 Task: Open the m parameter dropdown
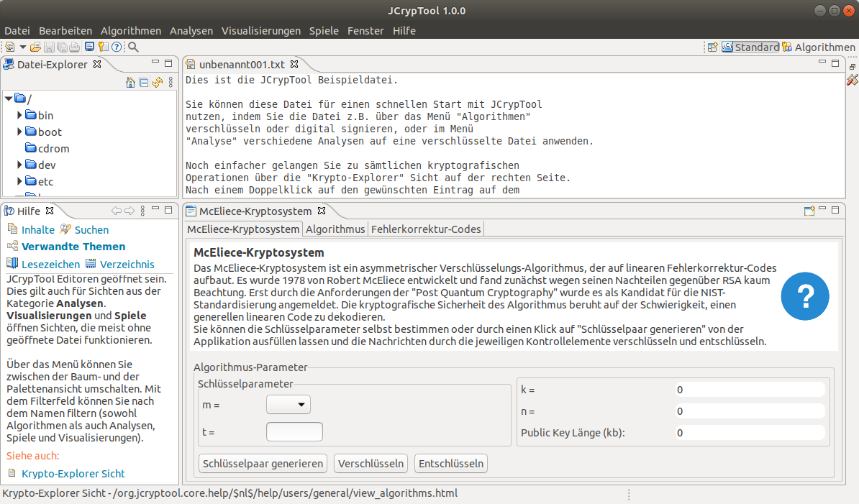click(x=288, y=405)
